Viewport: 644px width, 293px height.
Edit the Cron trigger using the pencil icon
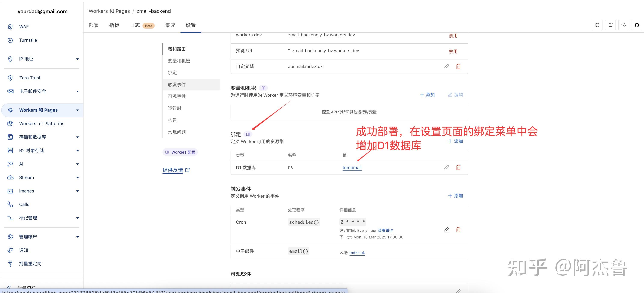click(447, 229)
